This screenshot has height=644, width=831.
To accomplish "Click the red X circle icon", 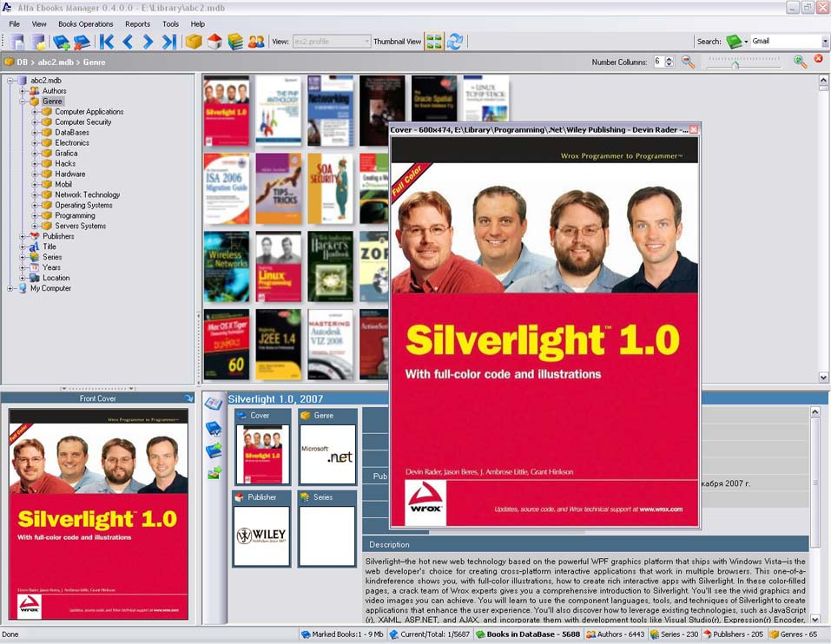I will coord(819,59).
